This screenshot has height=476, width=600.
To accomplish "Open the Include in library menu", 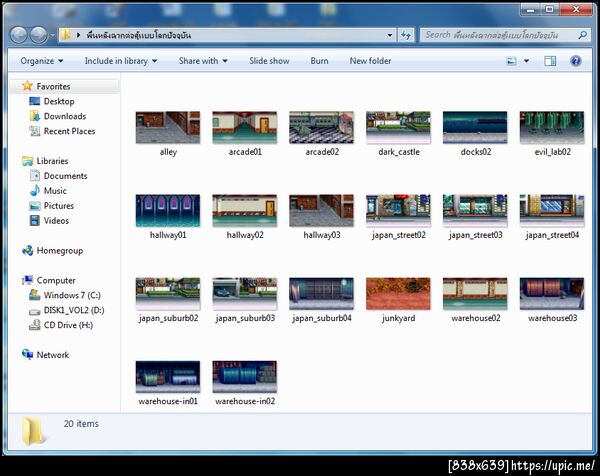I will coord(121,61).
